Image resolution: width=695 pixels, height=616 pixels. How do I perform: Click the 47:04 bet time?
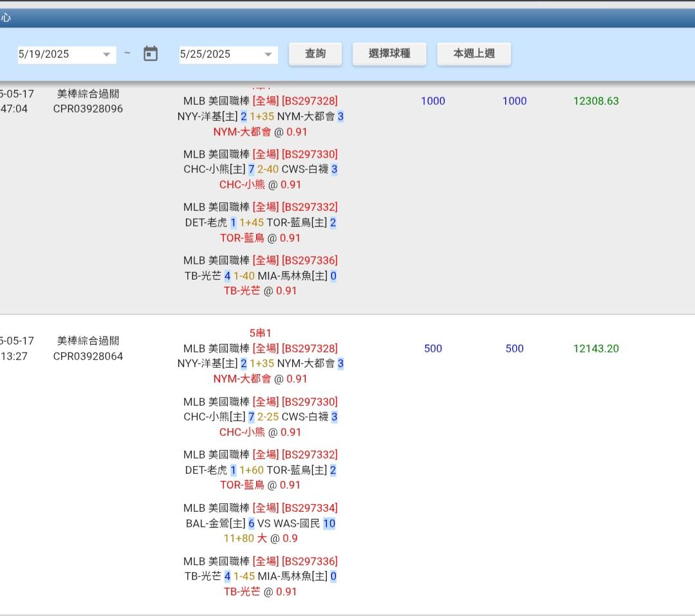point(14,109)
